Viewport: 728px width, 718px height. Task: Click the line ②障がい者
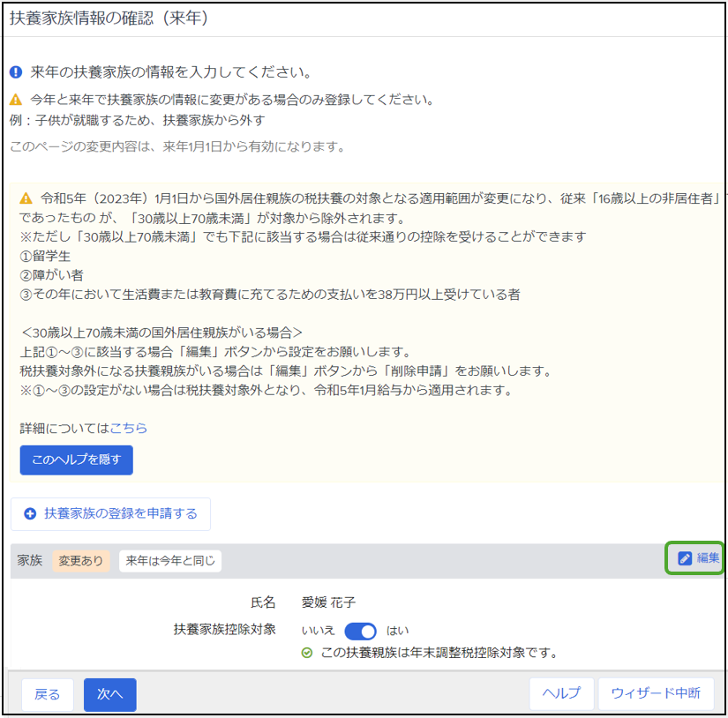pos(51,275)
